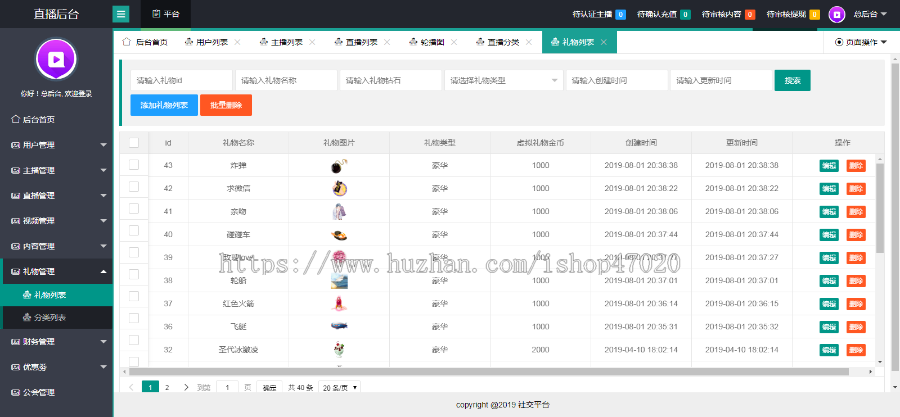Close the 轮播图 tab with its X icon
This screenshot has height=417, width=900.
click(454, 42)
